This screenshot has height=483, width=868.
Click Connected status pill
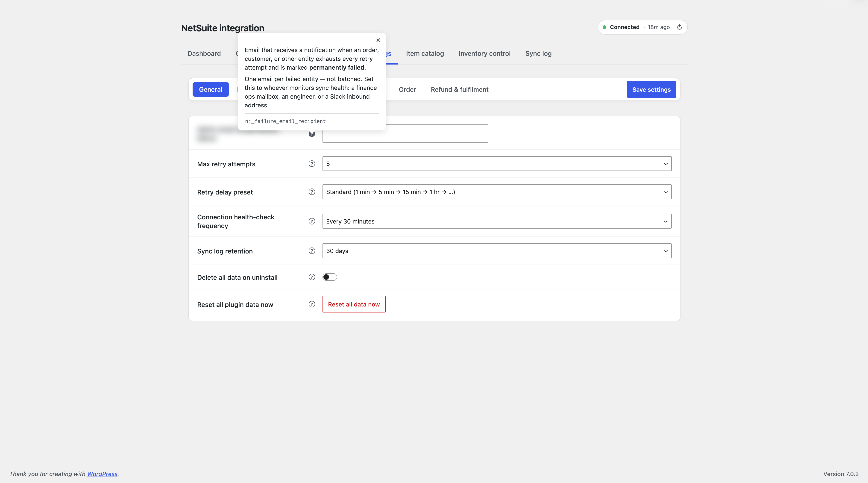(642, 27)
